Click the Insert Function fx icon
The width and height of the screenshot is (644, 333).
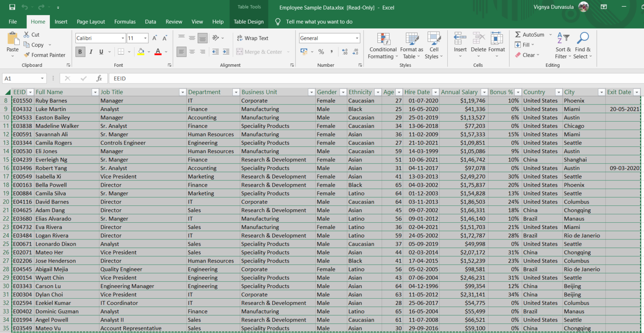point(99,78)
